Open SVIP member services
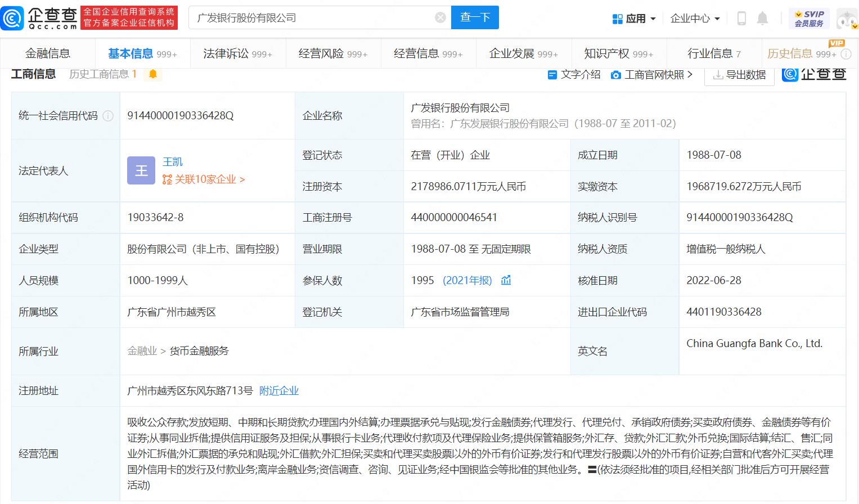The width and height of the screenshot is (859, 504). click(x=809, y=19)
